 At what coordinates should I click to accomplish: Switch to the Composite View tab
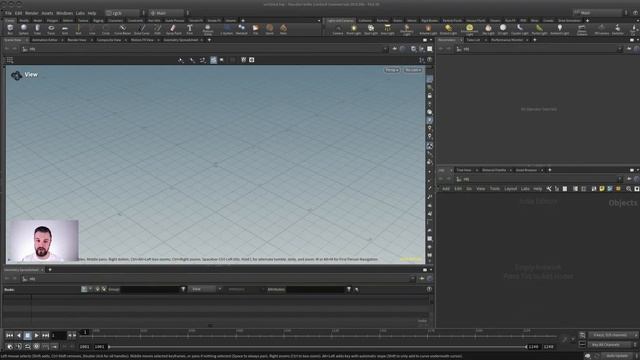(x=109, y=40)
